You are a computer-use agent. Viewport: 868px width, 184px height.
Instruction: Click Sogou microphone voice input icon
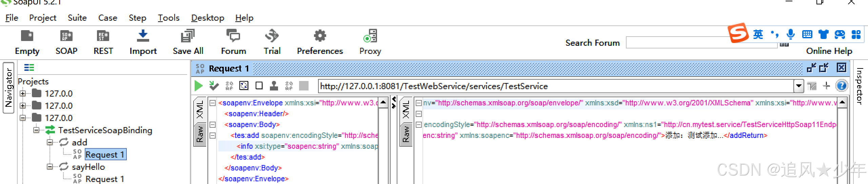pyautogui.click(x=791, y=34)
